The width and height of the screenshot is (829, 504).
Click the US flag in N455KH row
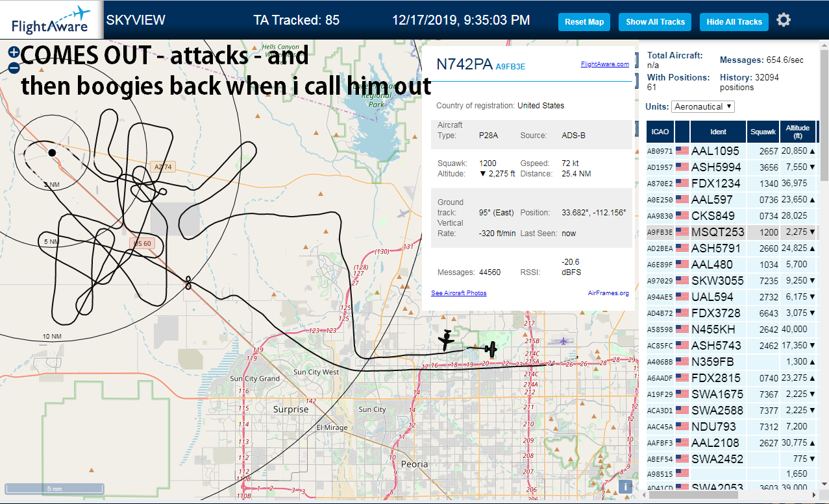[682, 329]
